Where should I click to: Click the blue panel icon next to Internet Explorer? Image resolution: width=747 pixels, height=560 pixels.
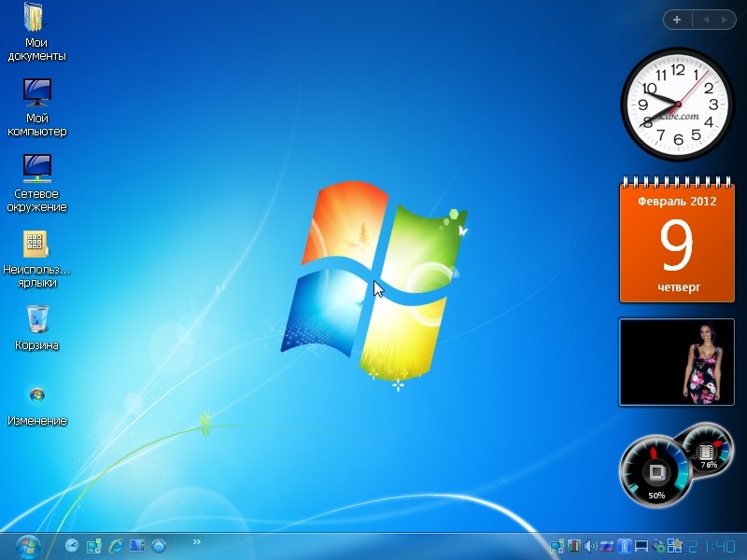tap(137, 546)
